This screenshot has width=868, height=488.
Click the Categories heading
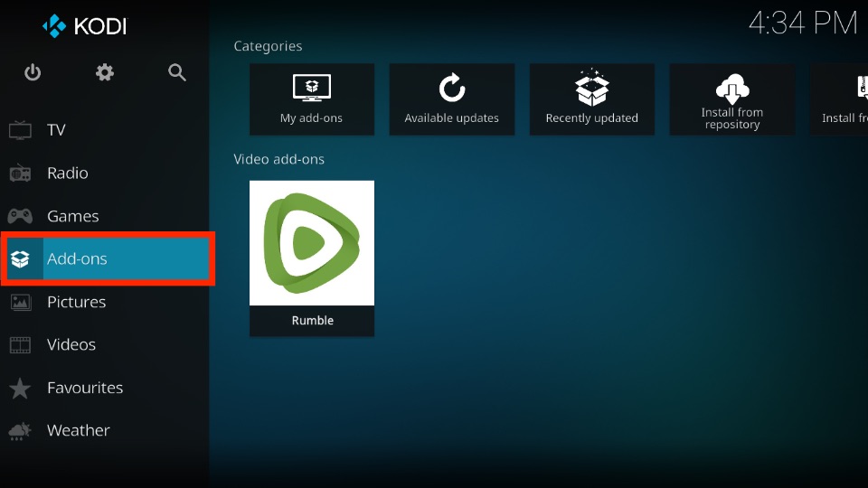pos(268,46)
